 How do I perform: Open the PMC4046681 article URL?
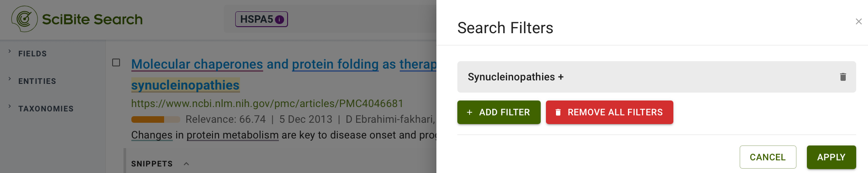point(267,104)
